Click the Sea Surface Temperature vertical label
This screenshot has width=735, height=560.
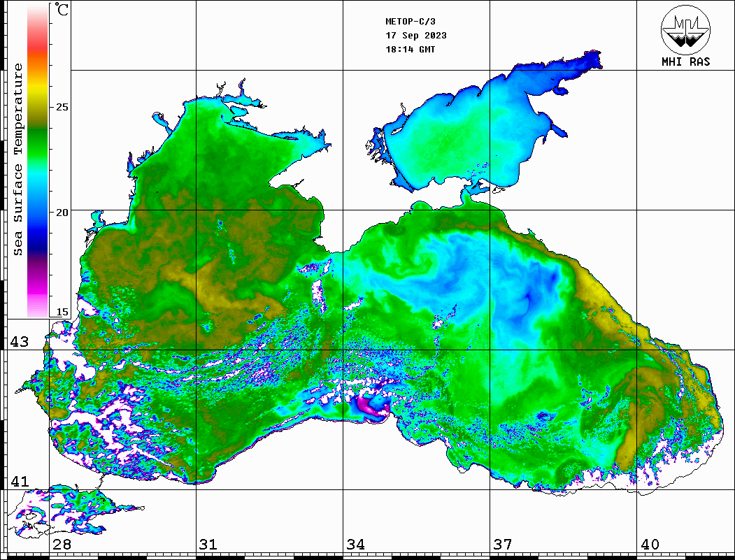tap(19, 159)
